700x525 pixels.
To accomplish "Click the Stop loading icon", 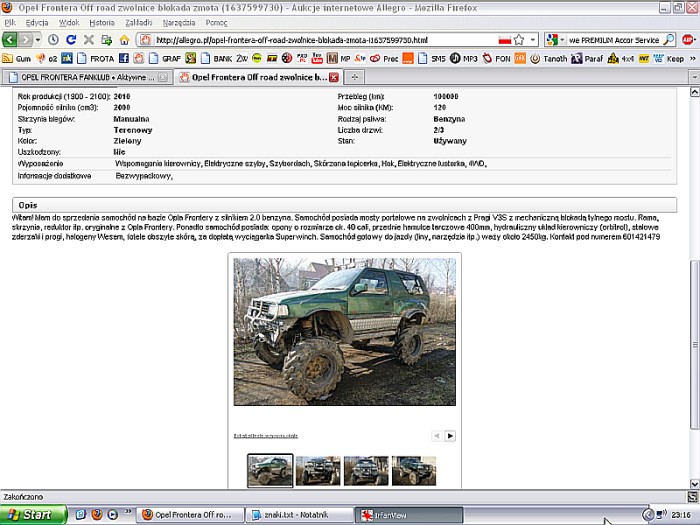I will (89, 40).
